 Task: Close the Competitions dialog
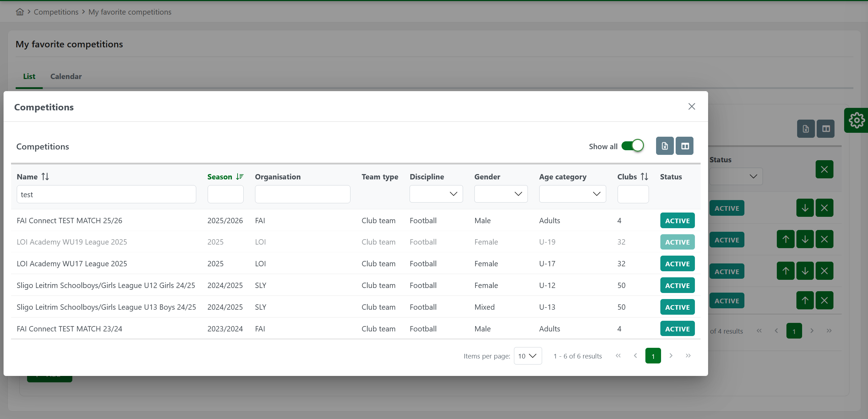point(692,106)
